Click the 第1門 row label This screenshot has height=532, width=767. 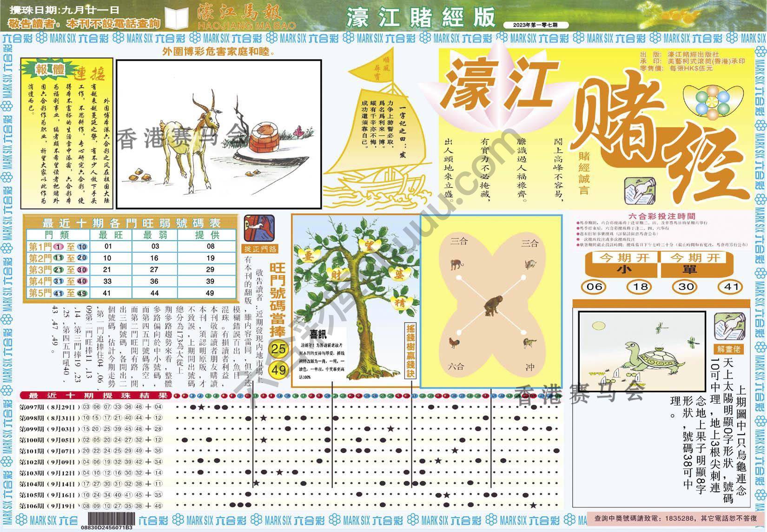point(58,246)
